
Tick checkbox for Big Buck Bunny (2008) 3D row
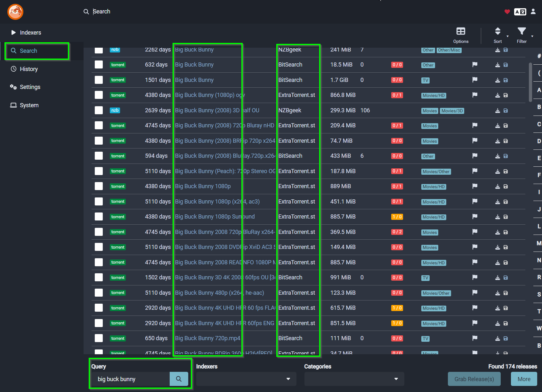(99, 110)
